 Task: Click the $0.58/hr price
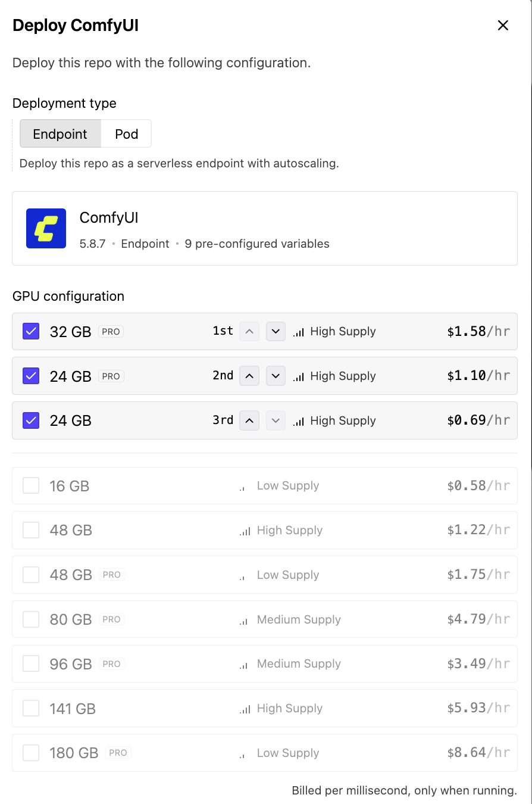click(478, 486)
